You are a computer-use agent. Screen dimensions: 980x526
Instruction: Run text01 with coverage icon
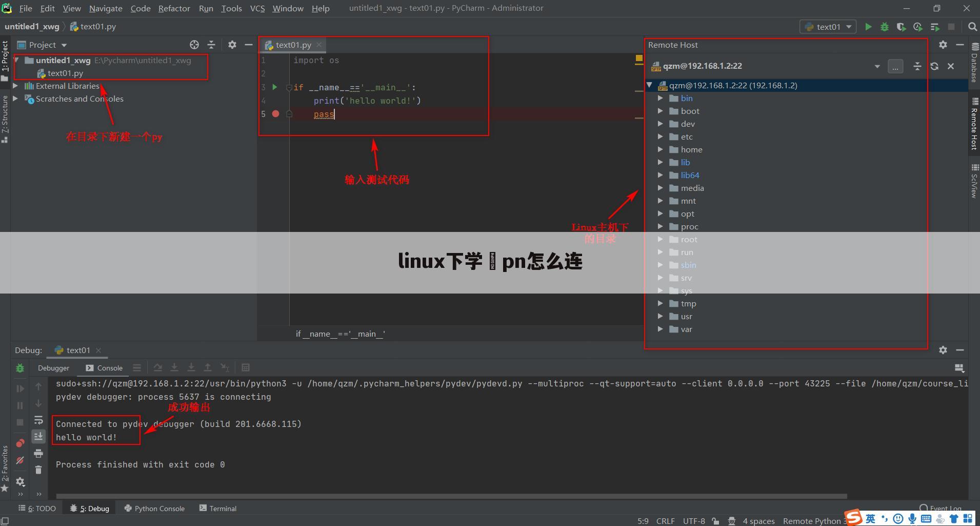point(901,27)
